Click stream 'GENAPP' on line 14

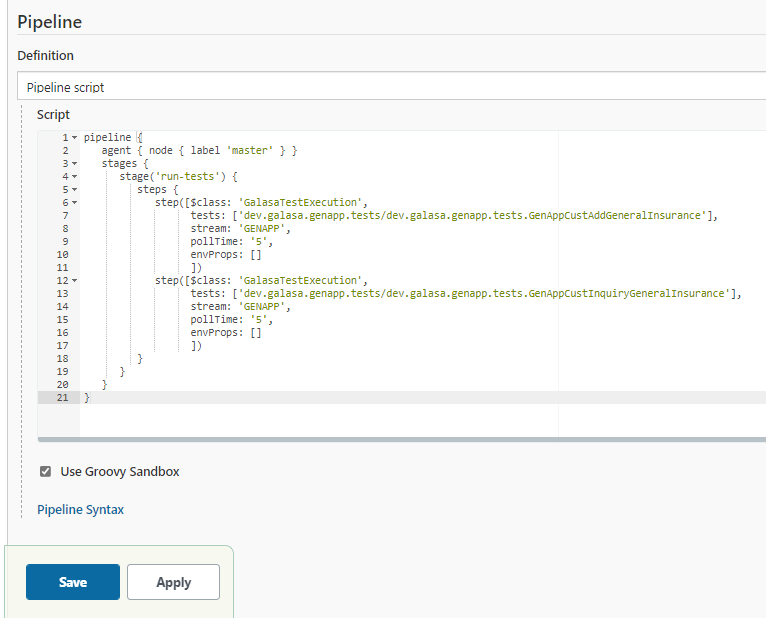coord(240,307)
